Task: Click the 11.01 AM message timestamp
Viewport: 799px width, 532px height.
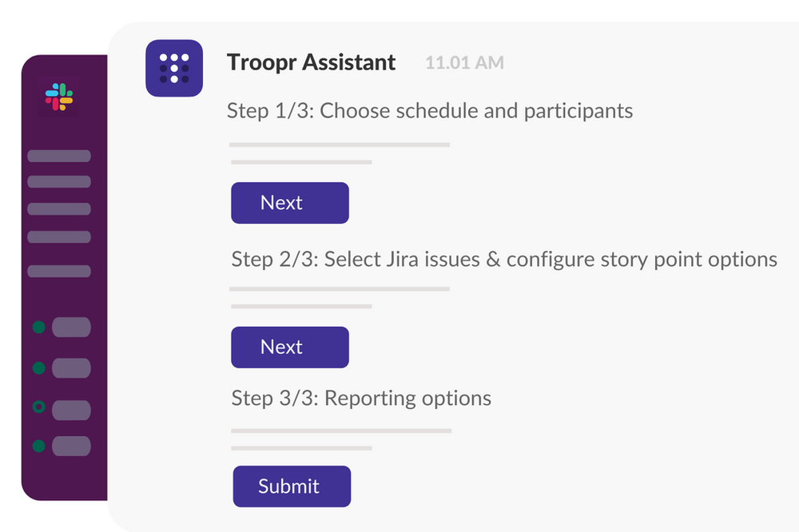Action: [x=464, y=62]
